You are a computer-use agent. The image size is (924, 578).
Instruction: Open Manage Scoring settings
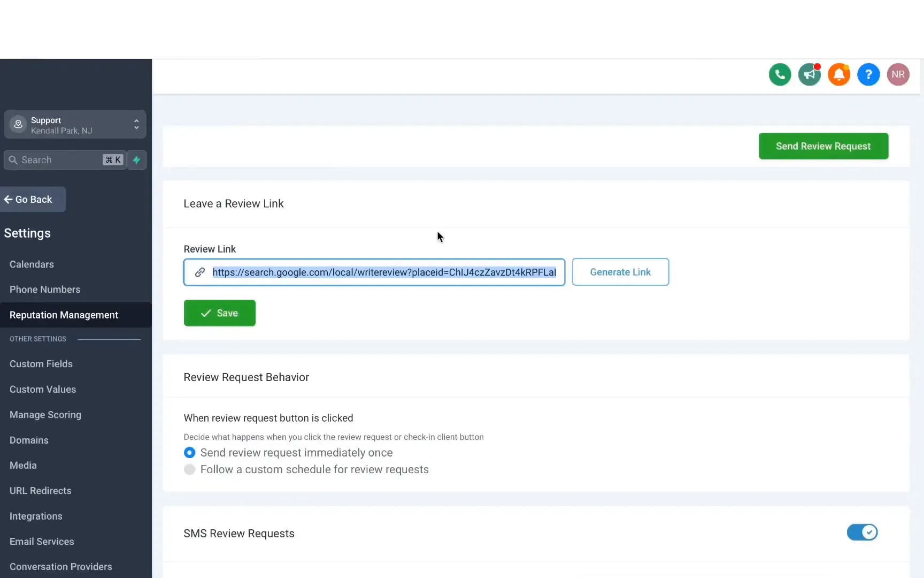tap(45, 415)
